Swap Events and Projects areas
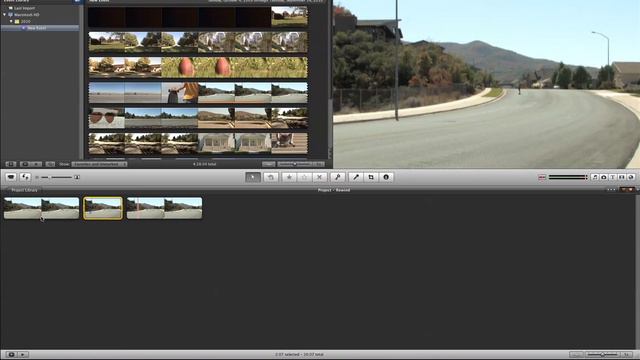Viewport: 640px width, 360px height. [25, 177]
